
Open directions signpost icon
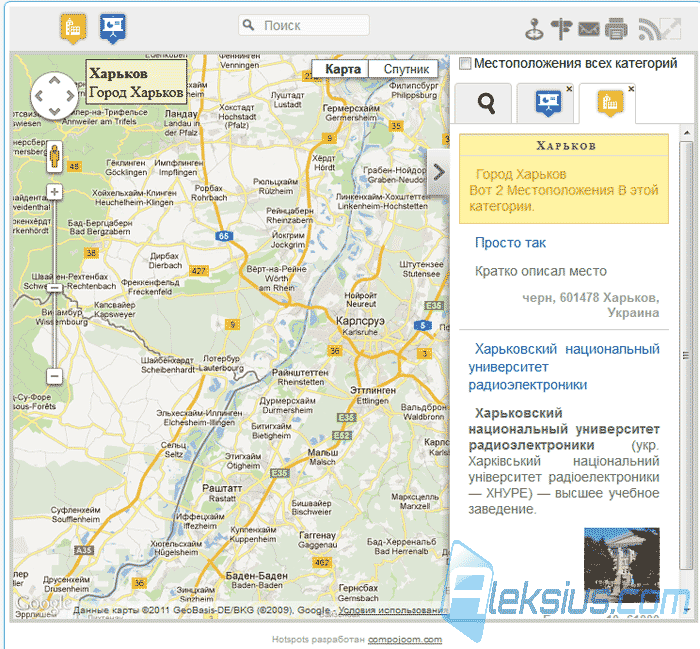click(561, 29)
